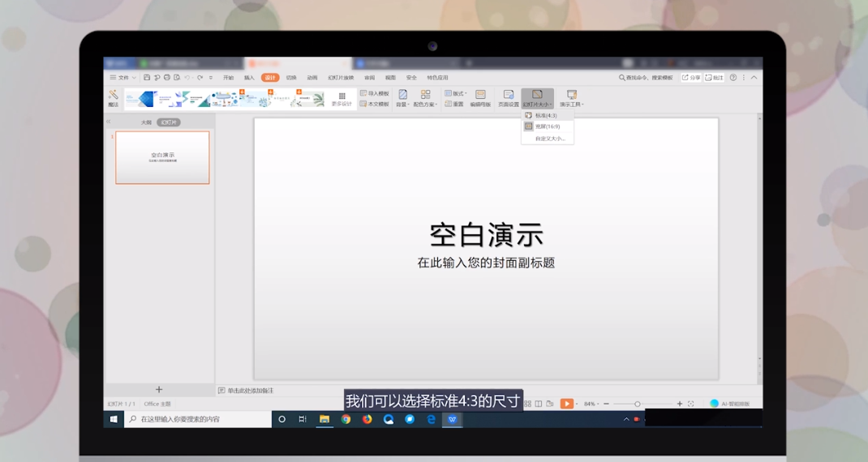
Task: Click the notes field 单击此处添加备注
Action: [x=250, y=391]
